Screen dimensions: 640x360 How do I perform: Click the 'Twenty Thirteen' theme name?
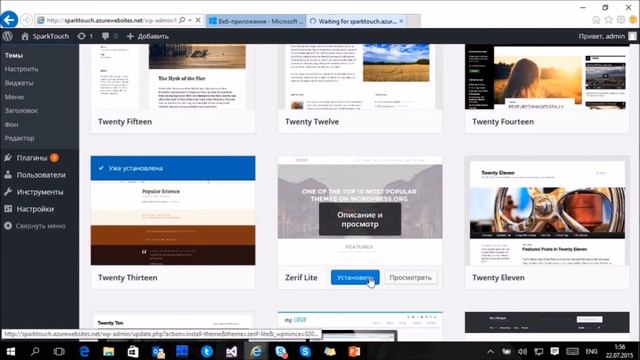tap(127, 278)
